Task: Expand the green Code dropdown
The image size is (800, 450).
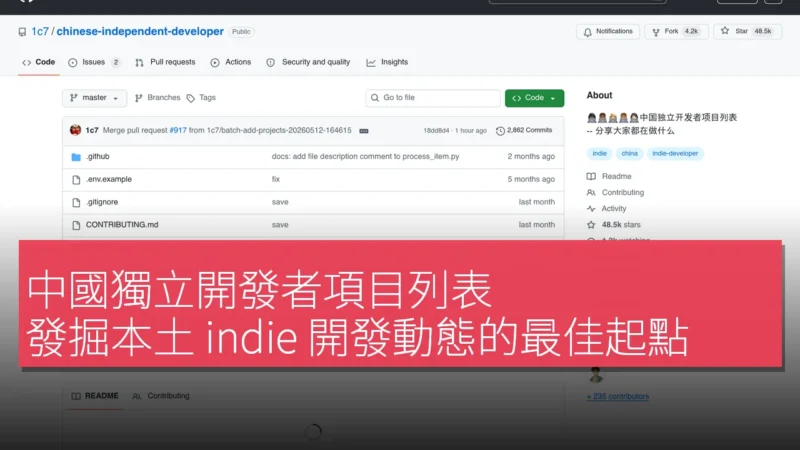Action: [534, 98]
